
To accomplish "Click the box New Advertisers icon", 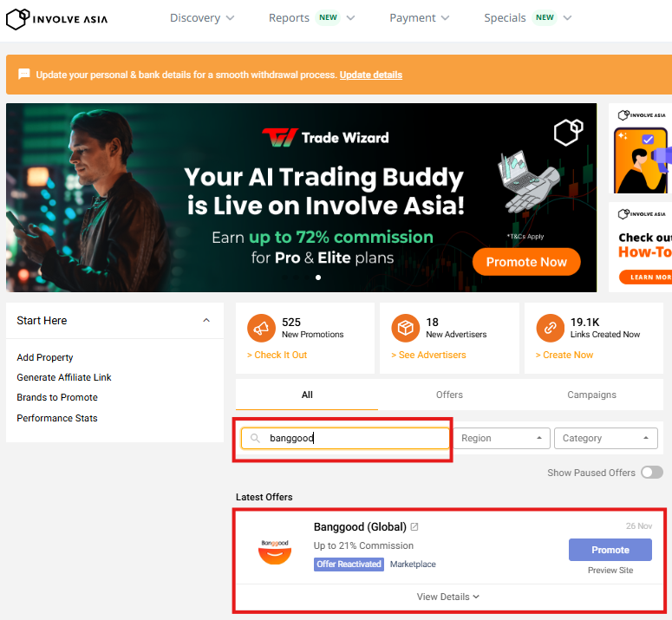I will click(405, 329).
